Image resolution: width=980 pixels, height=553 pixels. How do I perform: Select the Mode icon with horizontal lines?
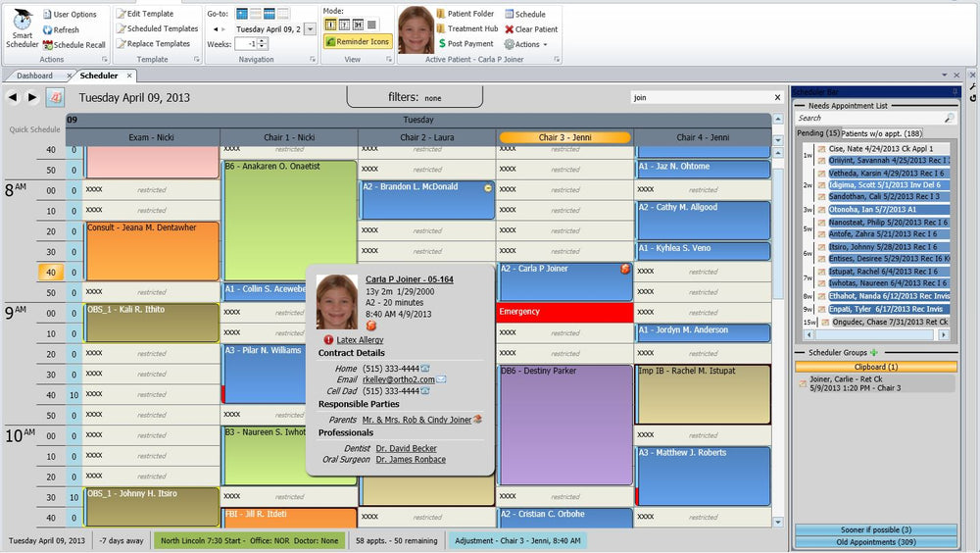point(371,25)
